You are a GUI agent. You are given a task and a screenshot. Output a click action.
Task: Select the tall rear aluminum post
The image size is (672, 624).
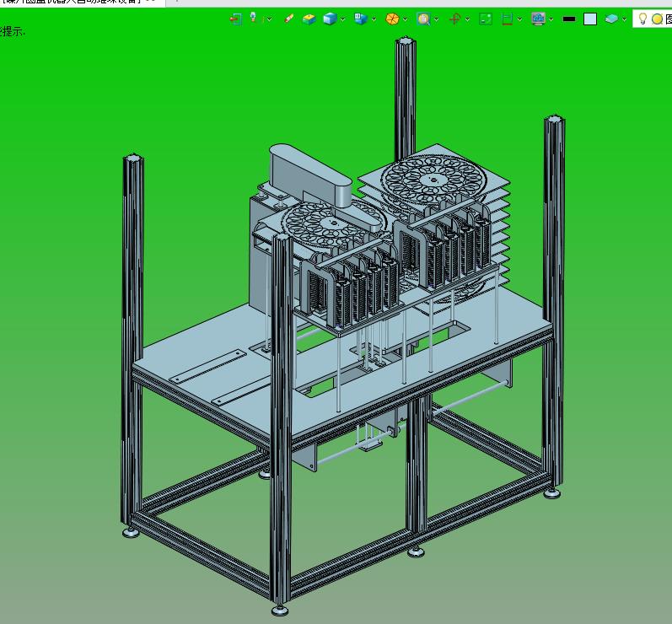(x=405, y=99)
